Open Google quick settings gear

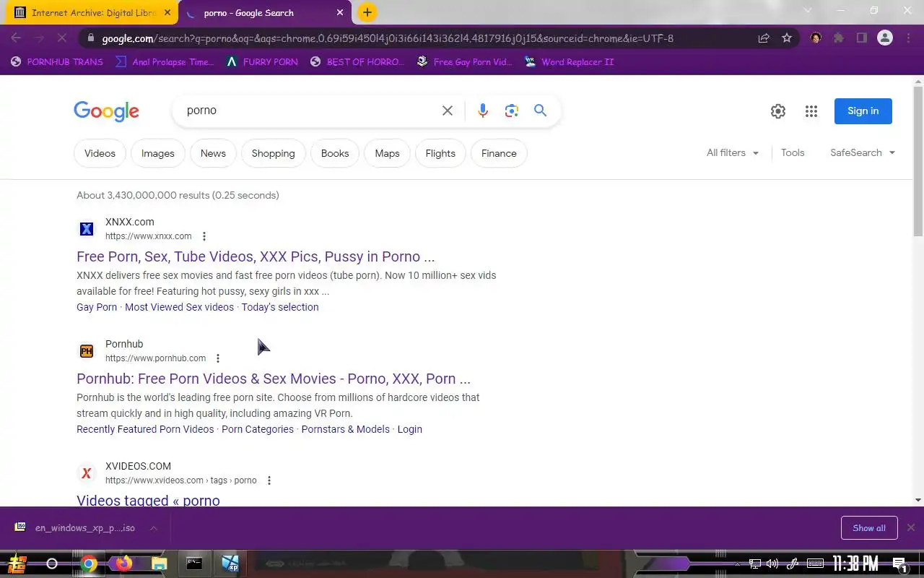coord(777,111)
